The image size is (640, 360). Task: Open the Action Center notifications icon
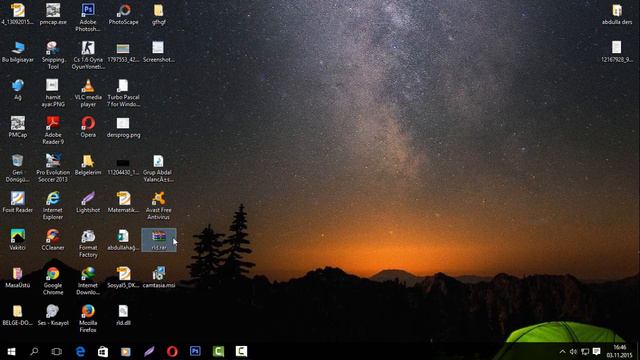point(596,351)
